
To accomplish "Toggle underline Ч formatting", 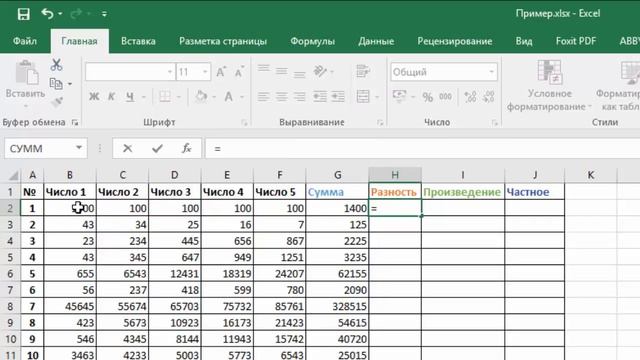I will click(x=130, y=97).
